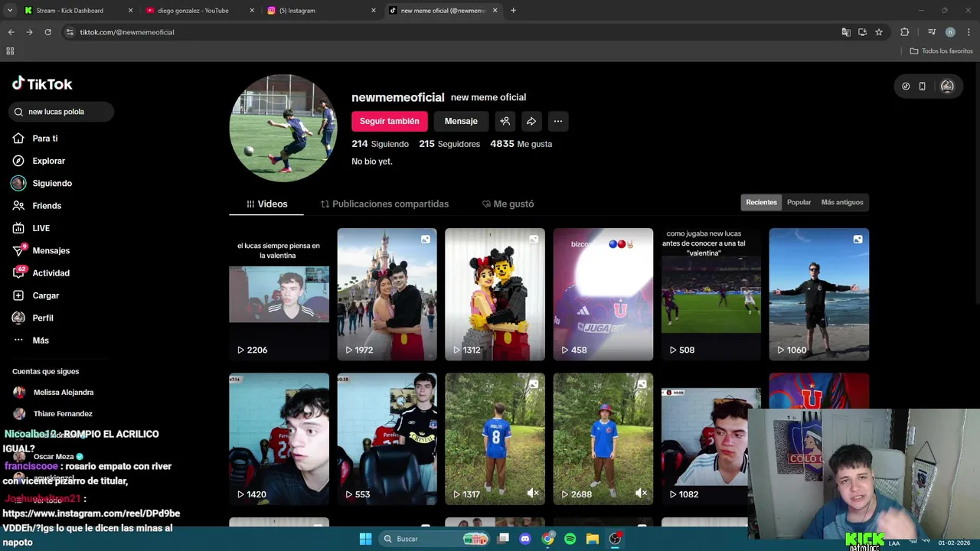
Task: Open the Chrome three-dot menu
Action: (969, 32)
